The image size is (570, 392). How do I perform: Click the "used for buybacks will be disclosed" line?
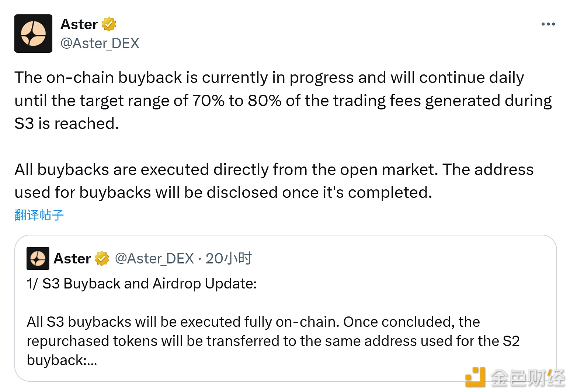coord(223,193)
